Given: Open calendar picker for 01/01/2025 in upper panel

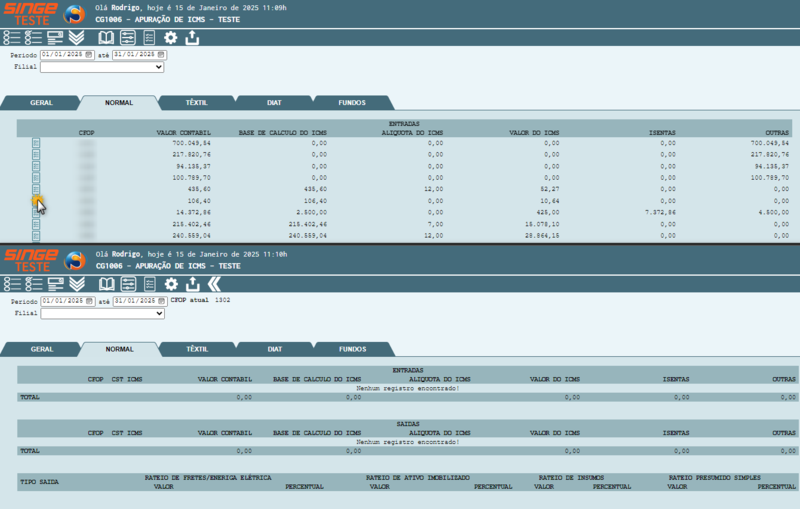Looking at the screenshot, I should point(89,54).
